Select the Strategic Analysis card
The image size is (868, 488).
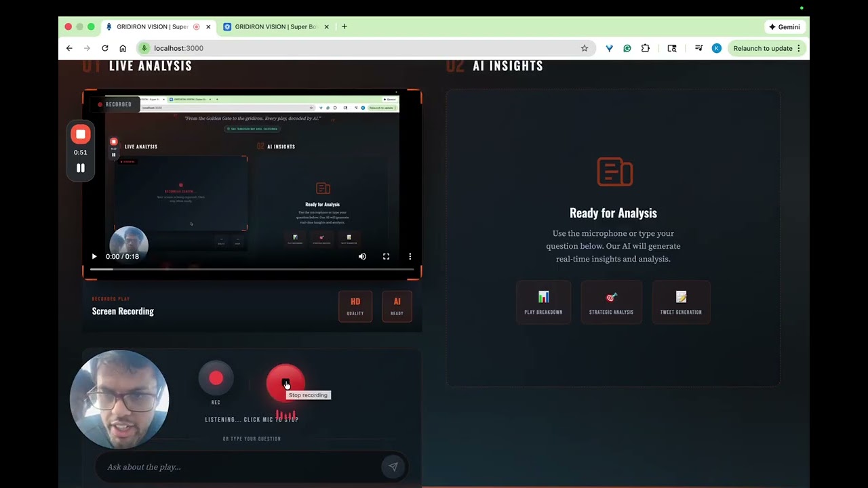pyautogui.click(x=611, y=302)
